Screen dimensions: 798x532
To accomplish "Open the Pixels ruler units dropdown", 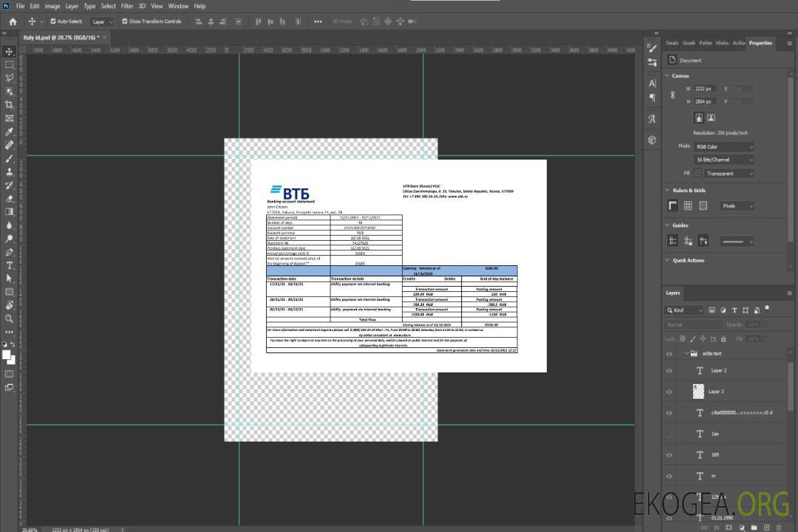I will point(737,206).
